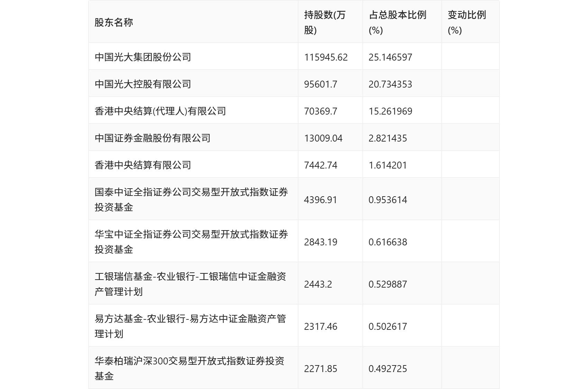Image resolution: width=588 pixels, height=389 pixels.
Task: Select shareholder 中国证券金融股份有限公司
Action: coord(153,138)
